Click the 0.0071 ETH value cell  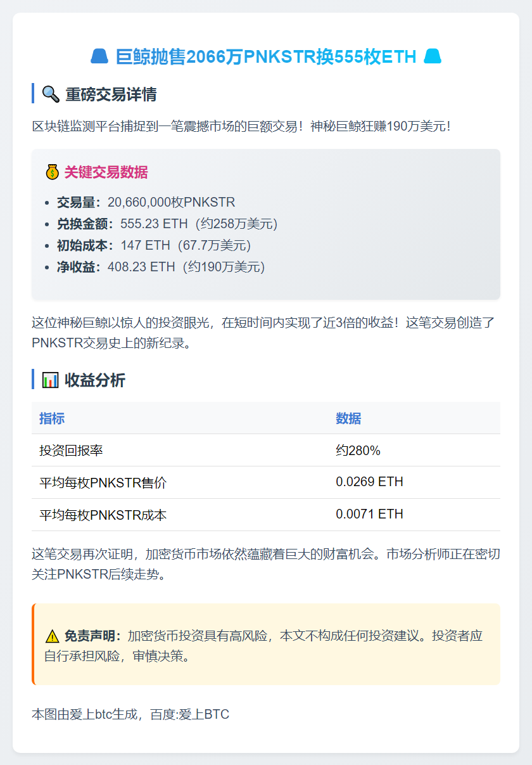369,514
